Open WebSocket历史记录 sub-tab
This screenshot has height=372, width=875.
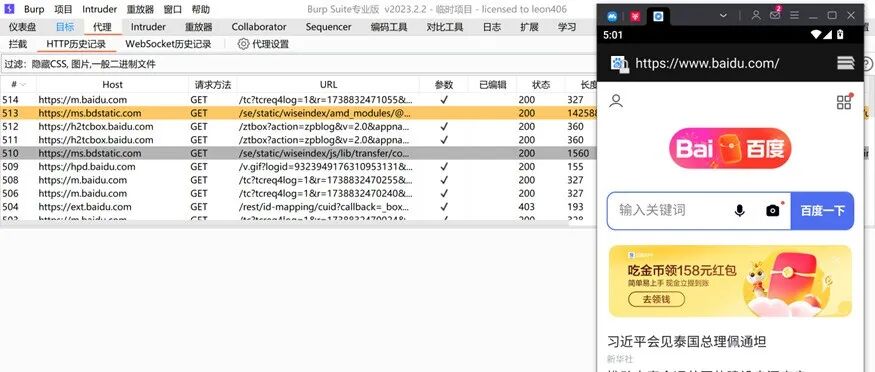168,44
